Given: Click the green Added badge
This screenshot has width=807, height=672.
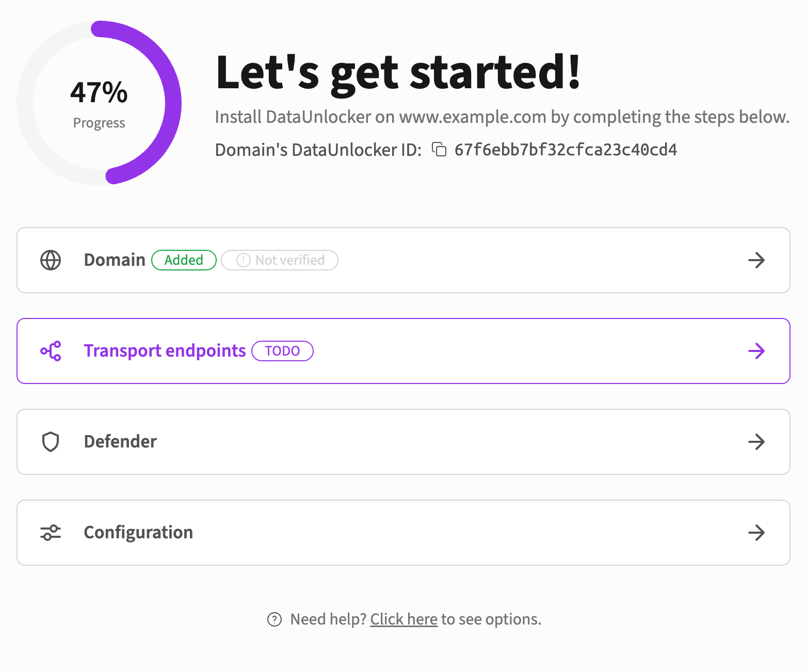Looking at the screenshot, I should (x=184, y=260).
